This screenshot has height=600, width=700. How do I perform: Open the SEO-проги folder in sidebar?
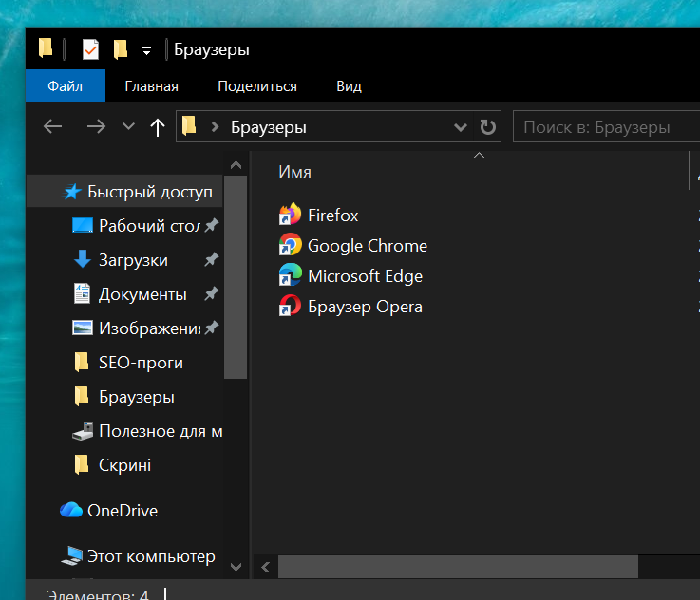[x=141, y=363]
